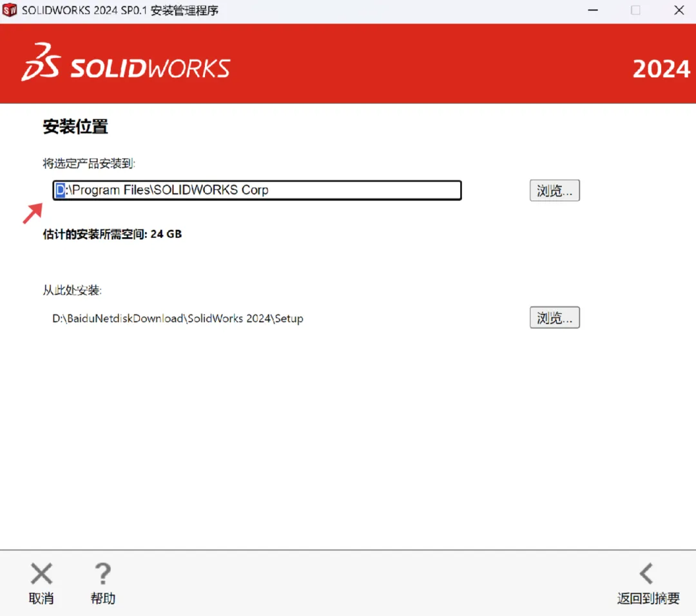Browse for the install source Setup folder
The width and height of the screenshot is (696, 616).
[554, 317]
